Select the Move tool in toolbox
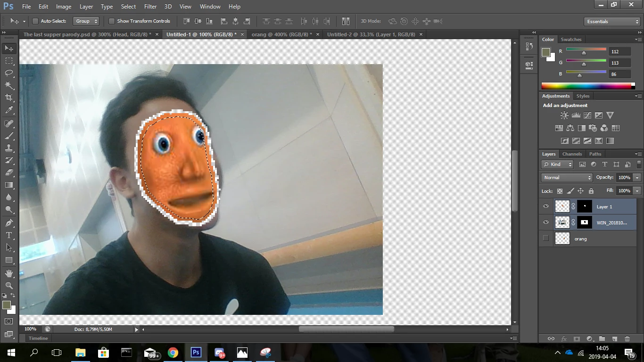644x362 pixels. click(x=9, y=48)
